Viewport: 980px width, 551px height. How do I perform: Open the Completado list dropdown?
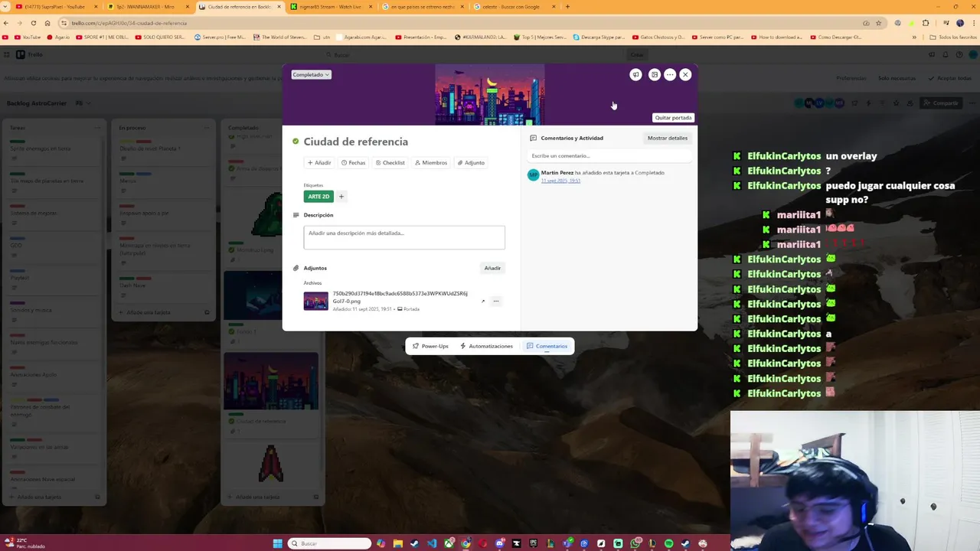pos(311,74)
